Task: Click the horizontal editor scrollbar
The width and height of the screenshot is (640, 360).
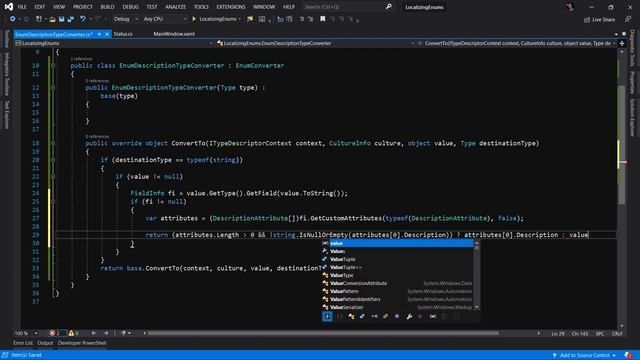Action: click(323, 333)
